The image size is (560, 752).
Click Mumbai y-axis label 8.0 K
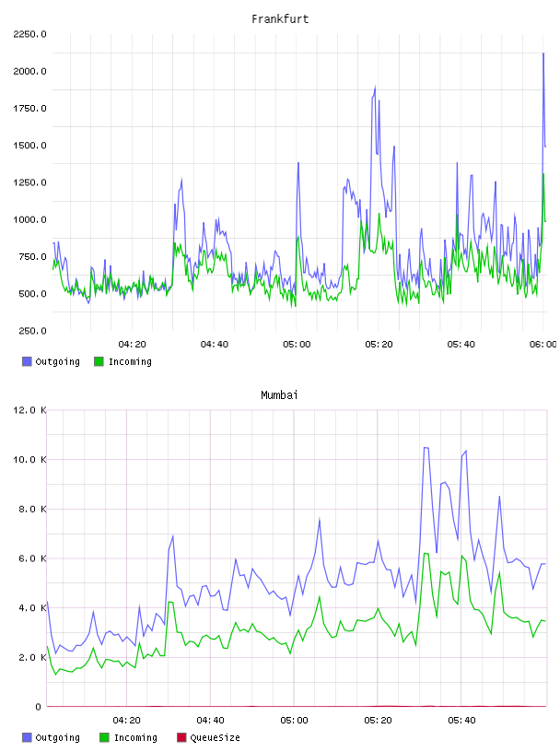tap(32, 509)
